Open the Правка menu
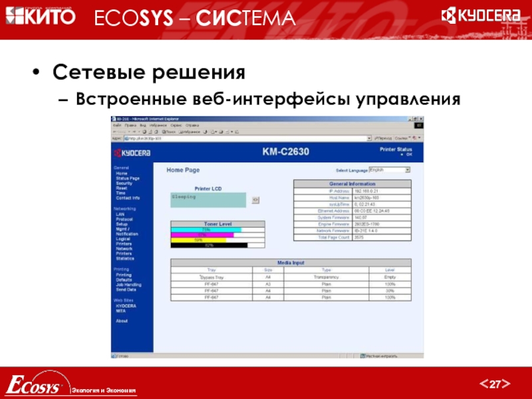Image resolution: width=532 pixels, height=399 pixels. point(130,125)
